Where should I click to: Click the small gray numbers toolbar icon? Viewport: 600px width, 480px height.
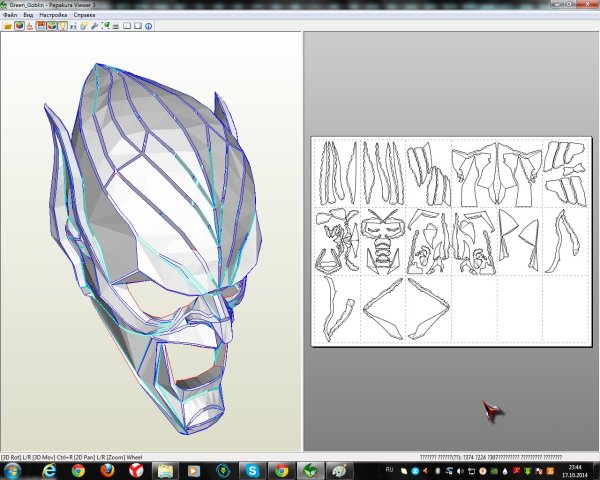73,26
